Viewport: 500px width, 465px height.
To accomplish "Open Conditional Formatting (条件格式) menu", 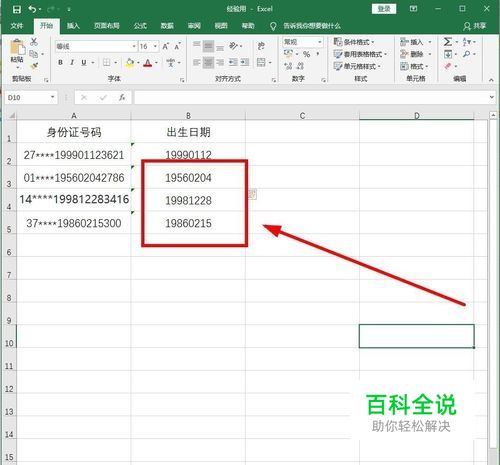I will (354, 42).
